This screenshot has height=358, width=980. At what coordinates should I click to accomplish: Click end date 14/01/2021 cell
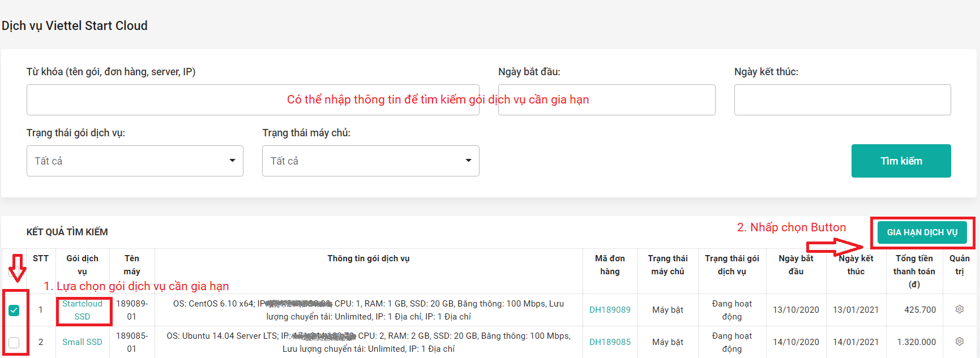pyautogui.click(x=855, y=342)
